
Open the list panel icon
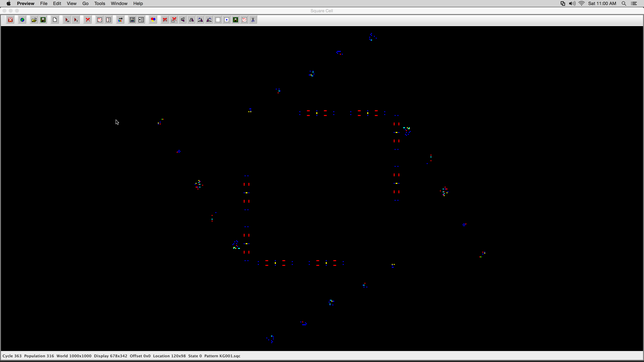tap(141, 20)
